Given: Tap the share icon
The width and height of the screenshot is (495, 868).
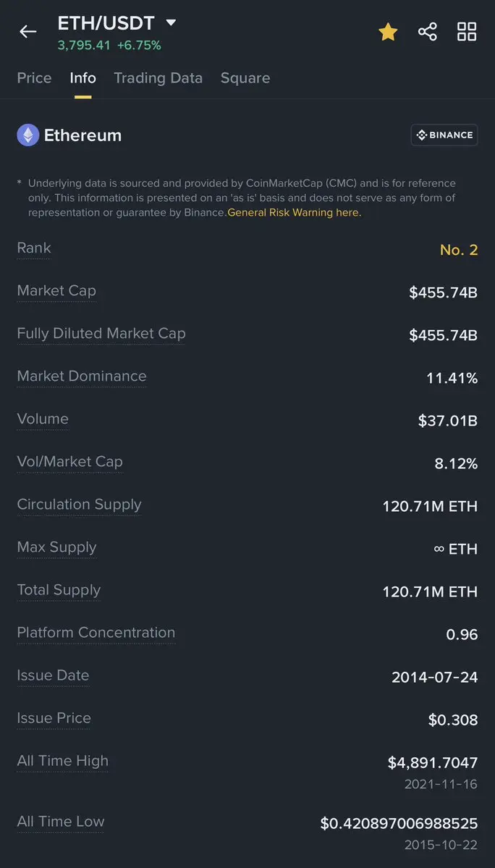Looking at the screenshot, I should point(427,32).
